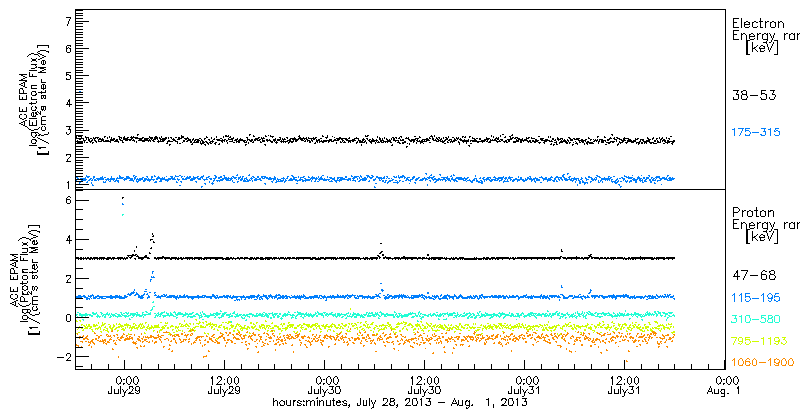Select the yellow-green 795-1193 legend label

pos(758,341)
